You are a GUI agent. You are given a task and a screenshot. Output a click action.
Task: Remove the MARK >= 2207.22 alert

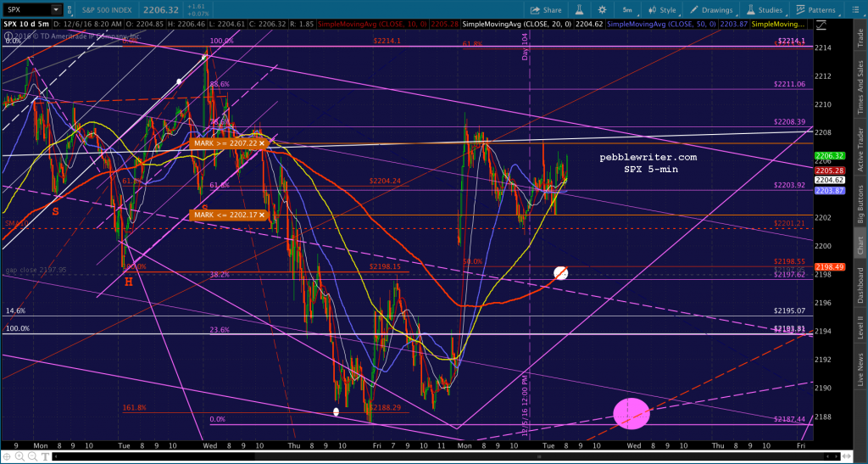(x=261, y=143)
